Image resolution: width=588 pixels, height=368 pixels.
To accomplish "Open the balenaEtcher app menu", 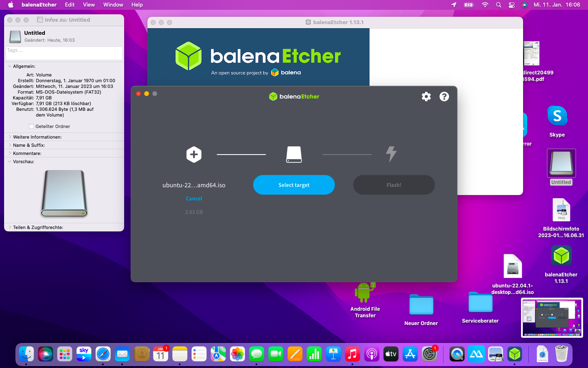I will [39, 5].
